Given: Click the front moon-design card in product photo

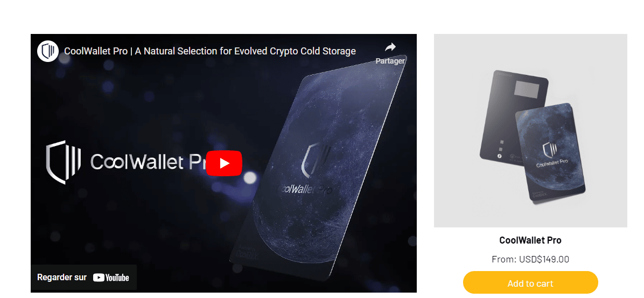Looking at the screenshot, I should click(x=550, y=154).
